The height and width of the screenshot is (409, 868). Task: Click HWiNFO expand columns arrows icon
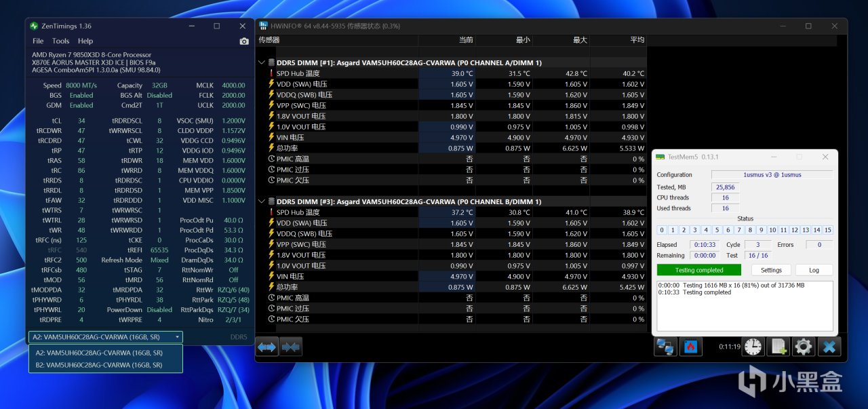[x=267, y=347]
